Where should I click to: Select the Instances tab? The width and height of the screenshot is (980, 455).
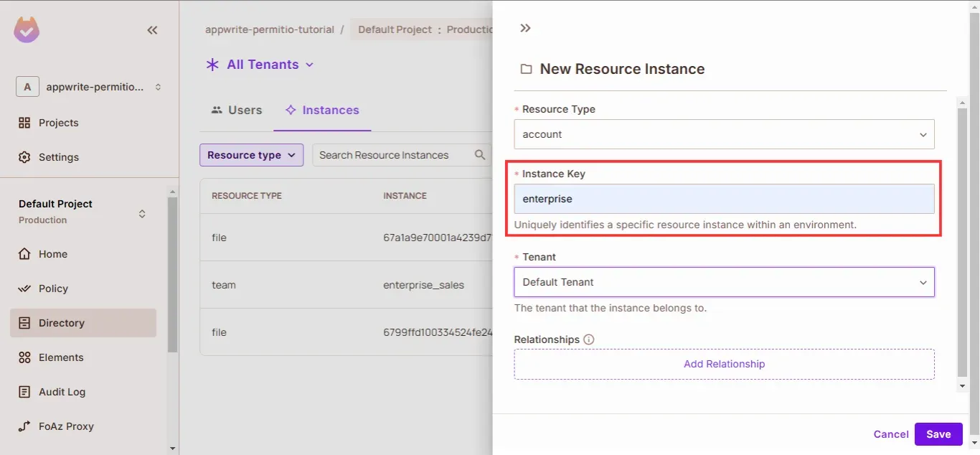(x=322, y=110)
